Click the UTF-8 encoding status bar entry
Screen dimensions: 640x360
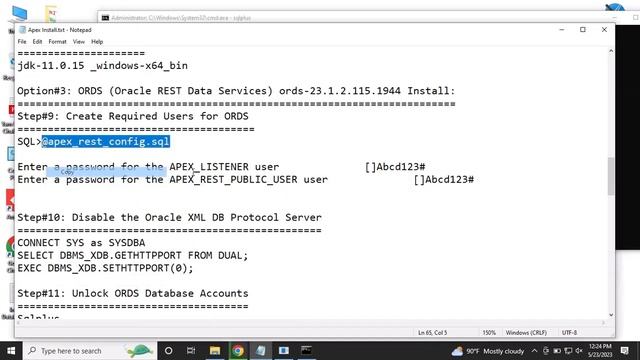click(569, 333)
